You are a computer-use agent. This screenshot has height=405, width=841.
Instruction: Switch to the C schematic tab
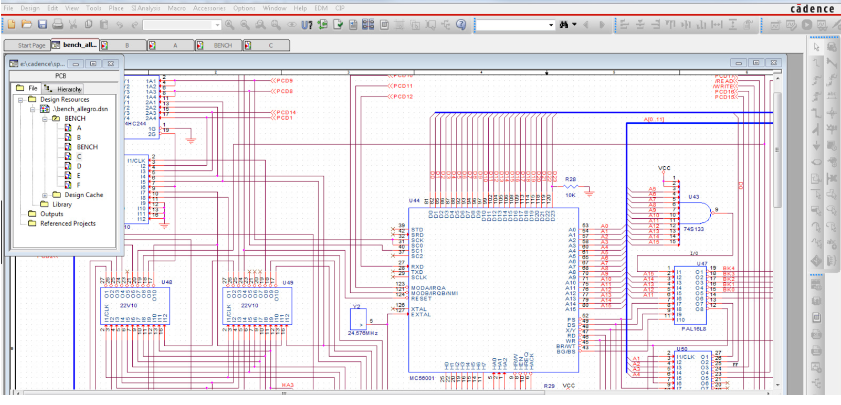coord(266,46)
